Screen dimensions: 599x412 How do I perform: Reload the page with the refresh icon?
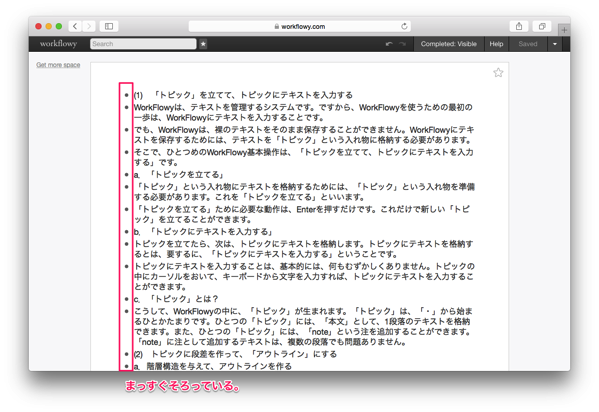point(404,26)
